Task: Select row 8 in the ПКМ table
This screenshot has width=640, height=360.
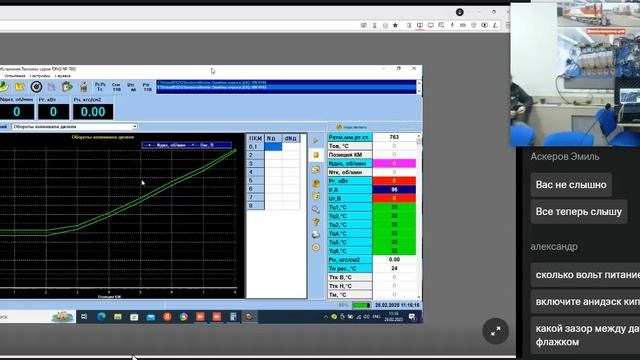Action: point(255,206)
